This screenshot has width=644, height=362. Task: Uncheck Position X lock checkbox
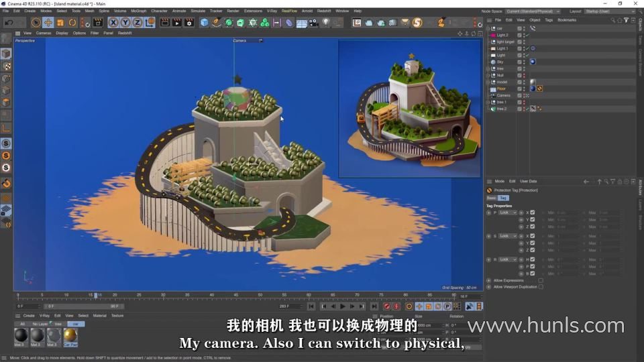click(533, 213)
